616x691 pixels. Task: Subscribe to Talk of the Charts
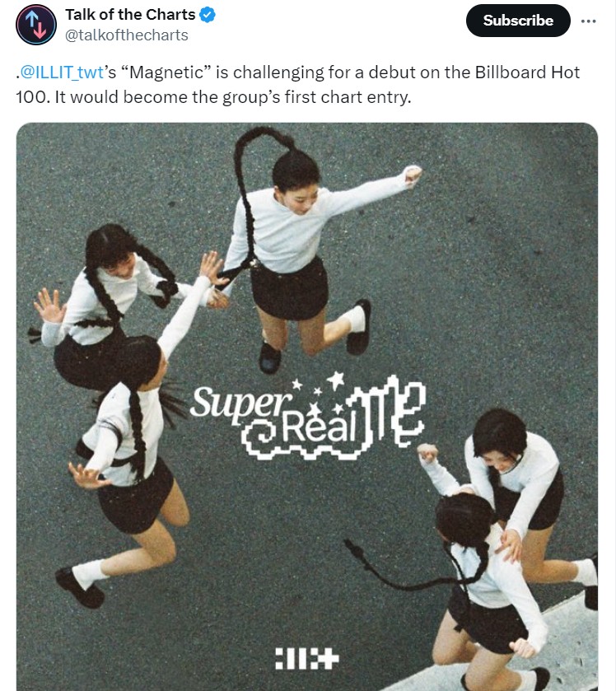[x=518, y=21]
